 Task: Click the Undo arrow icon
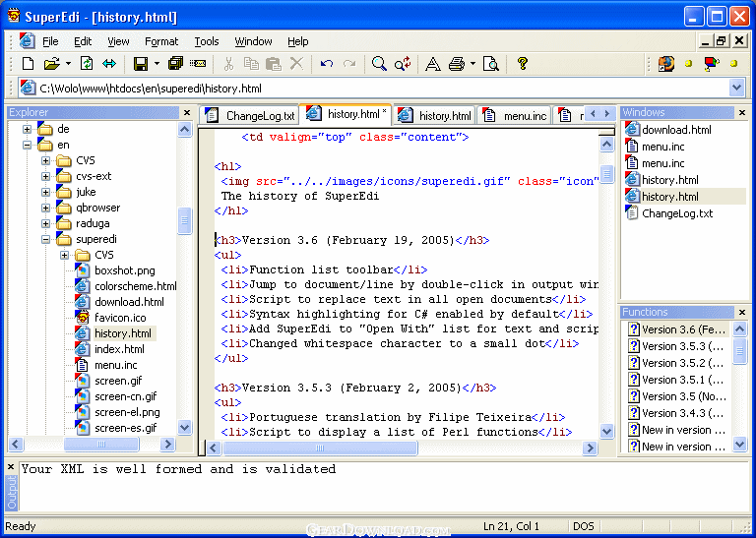click(x=327, y=64)
